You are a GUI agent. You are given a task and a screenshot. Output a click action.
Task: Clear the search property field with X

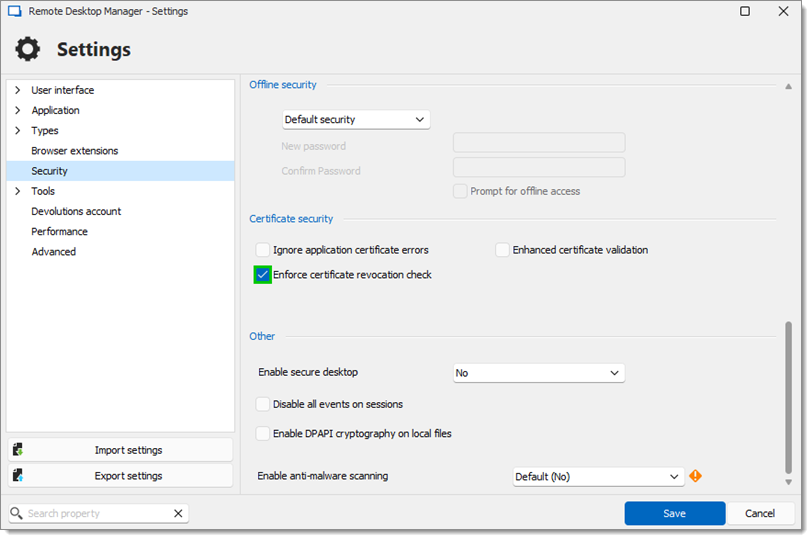[178, 513]
